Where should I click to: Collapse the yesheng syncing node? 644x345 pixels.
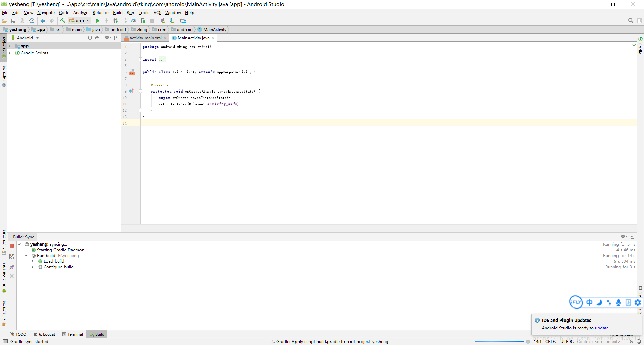pyautogui.click(x=19, y=244)
